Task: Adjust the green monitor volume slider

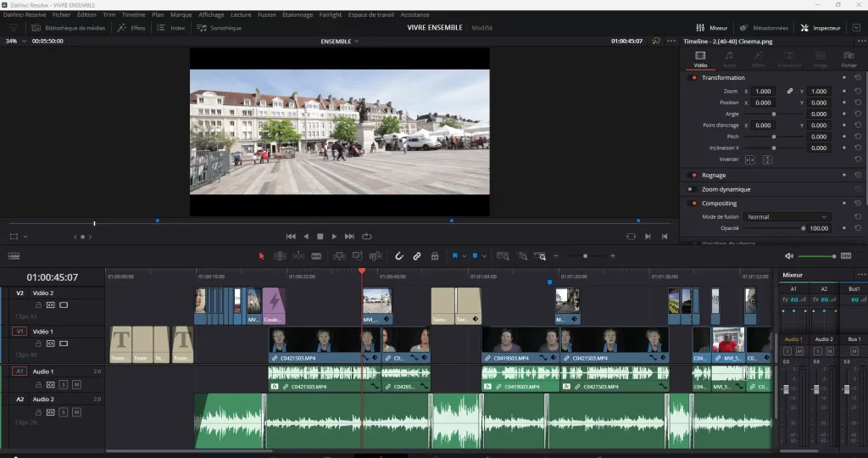Action: [x=816, y=256]
